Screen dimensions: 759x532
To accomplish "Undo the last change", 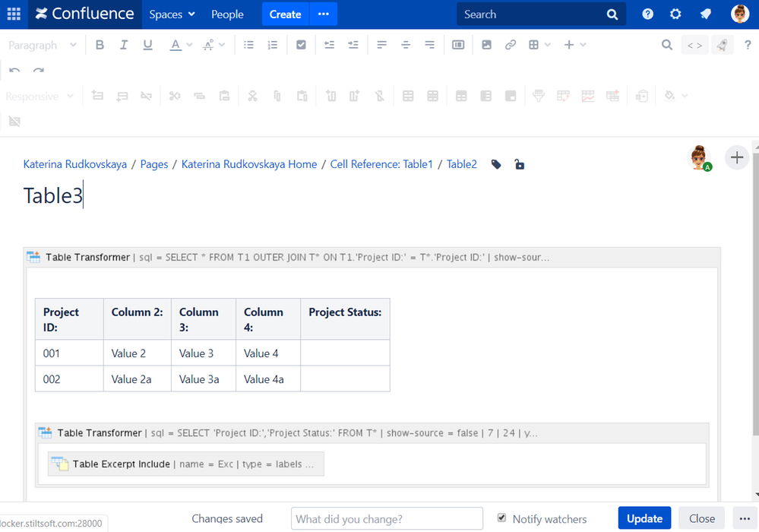I will tap(14, 71).
